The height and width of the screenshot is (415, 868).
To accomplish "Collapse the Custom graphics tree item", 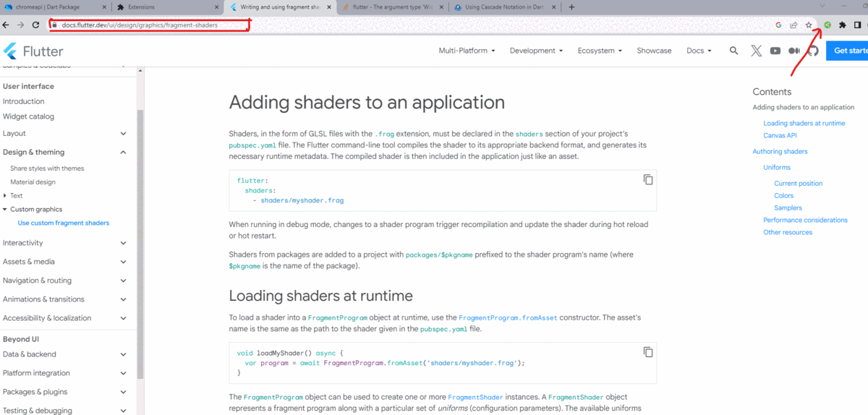I will (x=5, y=209).
